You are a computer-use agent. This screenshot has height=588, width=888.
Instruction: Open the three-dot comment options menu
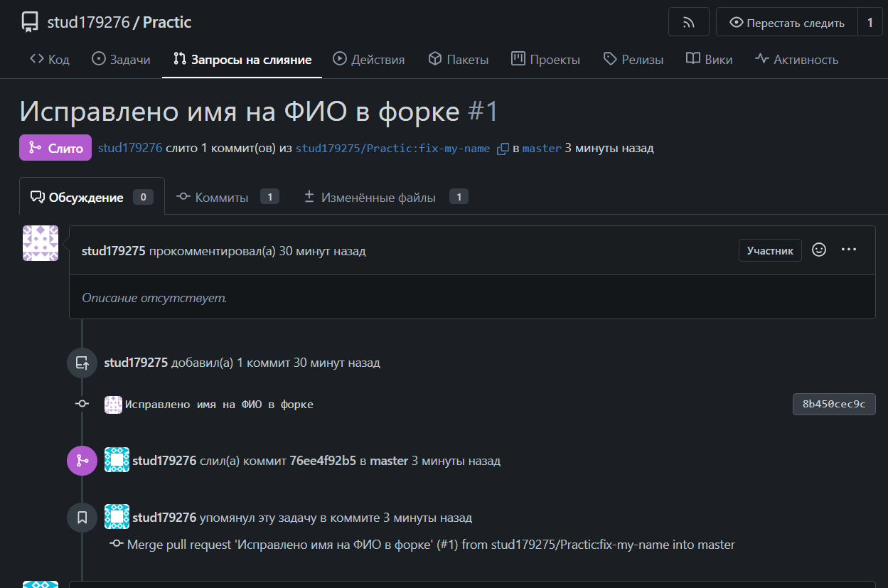848,250
